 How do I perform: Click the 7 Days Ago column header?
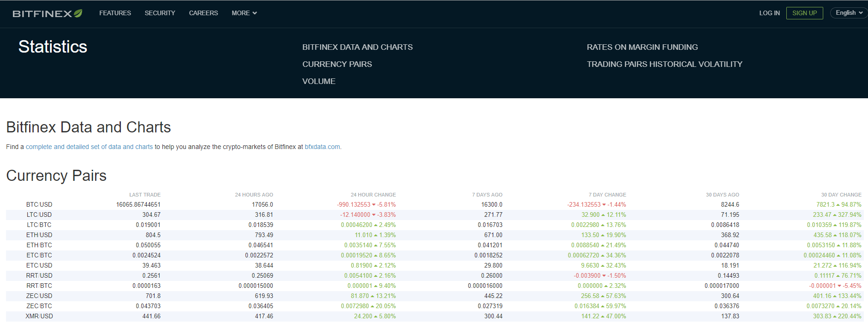click(487, 195)
